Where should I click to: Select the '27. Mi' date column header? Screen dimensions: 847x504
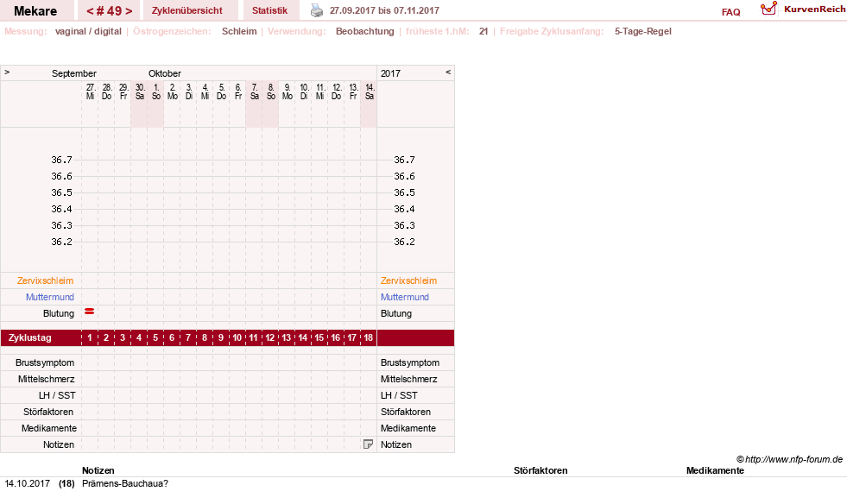[x=90, y=91]
